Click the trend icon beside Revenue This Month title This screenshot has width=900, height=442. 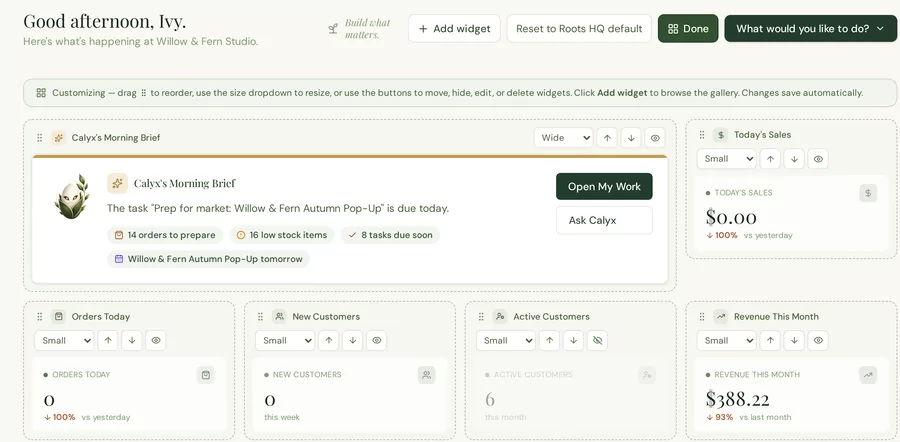coord(720,317)
